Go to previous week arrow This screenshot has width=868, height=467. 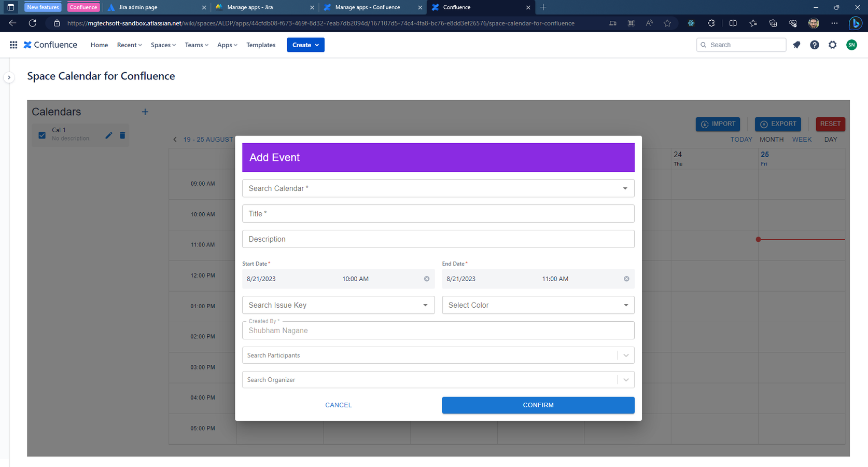coord(175,140)
